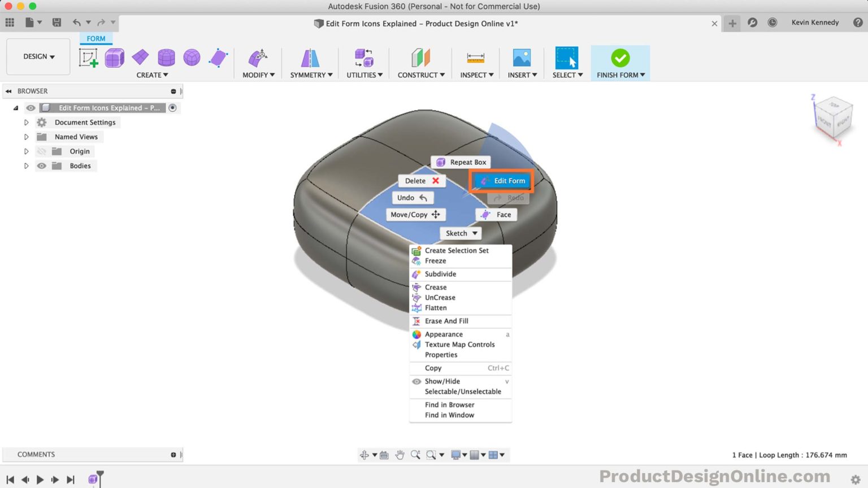Open the Sketch dropdown in marking menu
This screenshot has width=868, height=488.
(x=461, y=233)
